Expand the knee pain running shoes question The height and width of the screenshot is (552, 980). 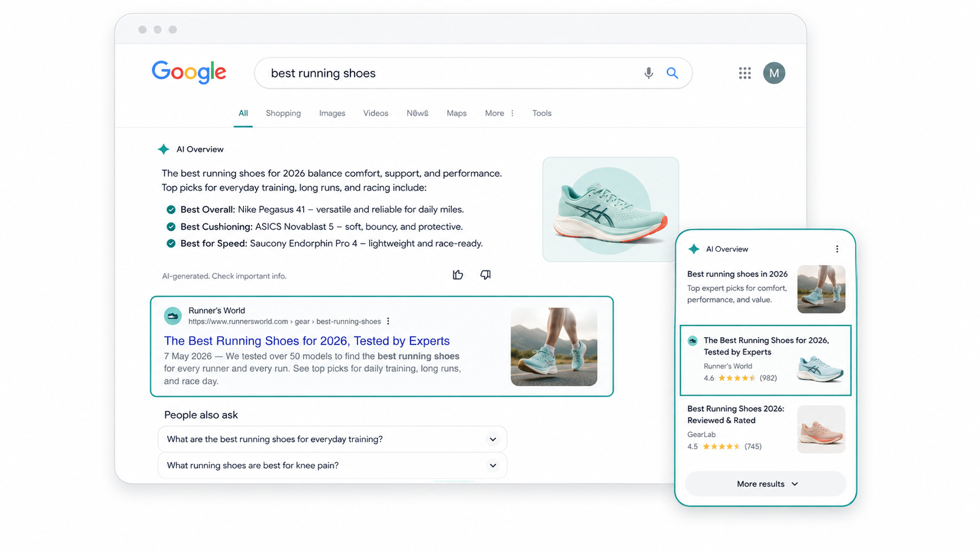pos(332,465)
